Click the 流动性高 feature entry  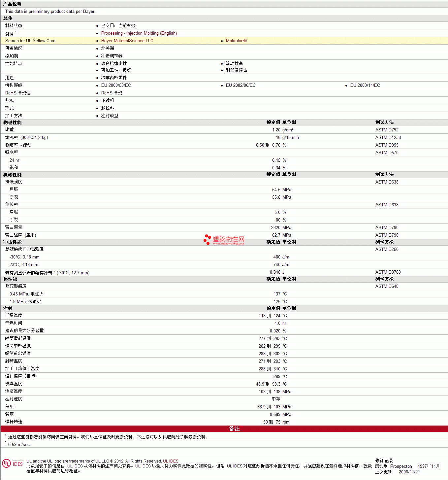pos(234,64)
